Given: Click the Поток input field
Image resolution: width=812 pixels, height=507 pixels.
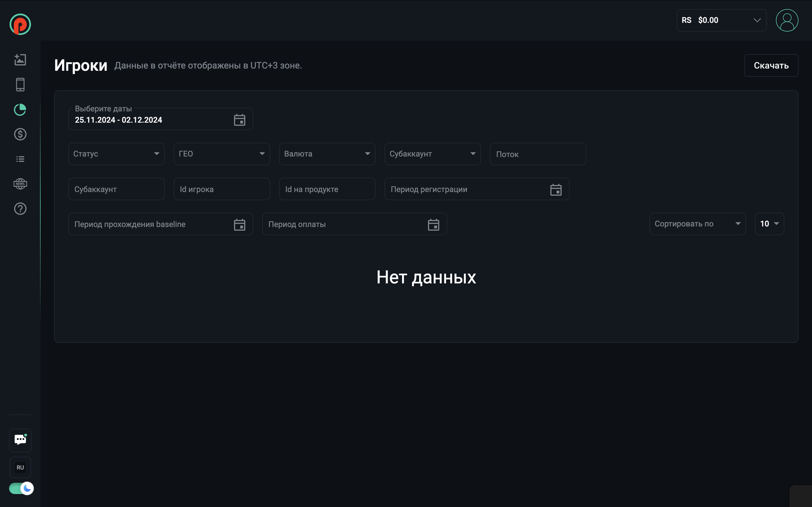Looking at the screenshot, I should tap(538, 154).
